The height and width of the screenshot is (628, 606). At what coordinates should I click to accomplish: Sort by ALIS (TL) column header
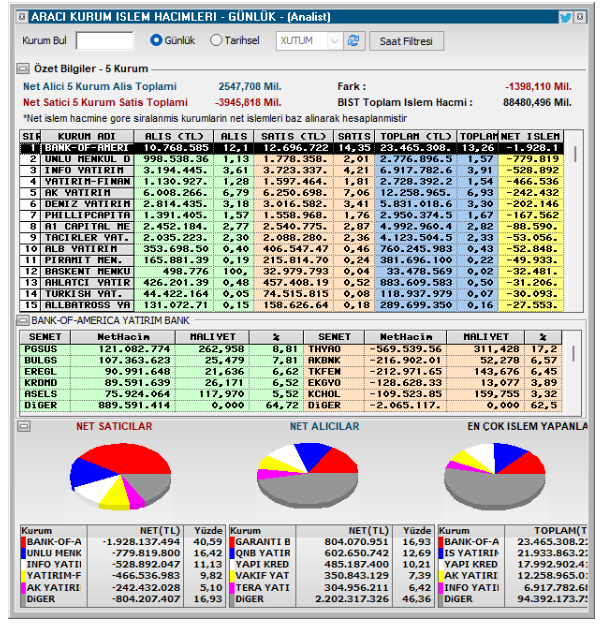(173, 136)
